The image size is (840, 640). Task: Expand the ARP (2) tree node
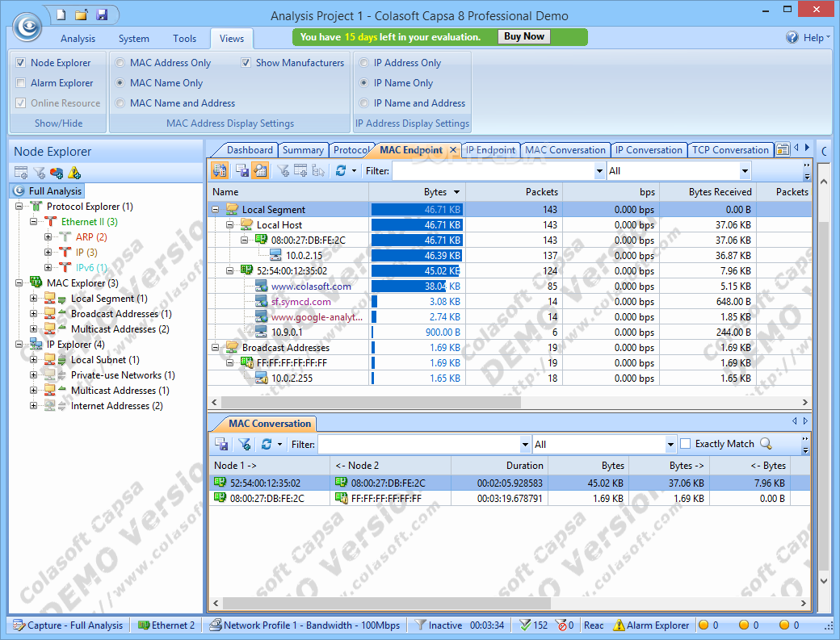pos(48,236)
